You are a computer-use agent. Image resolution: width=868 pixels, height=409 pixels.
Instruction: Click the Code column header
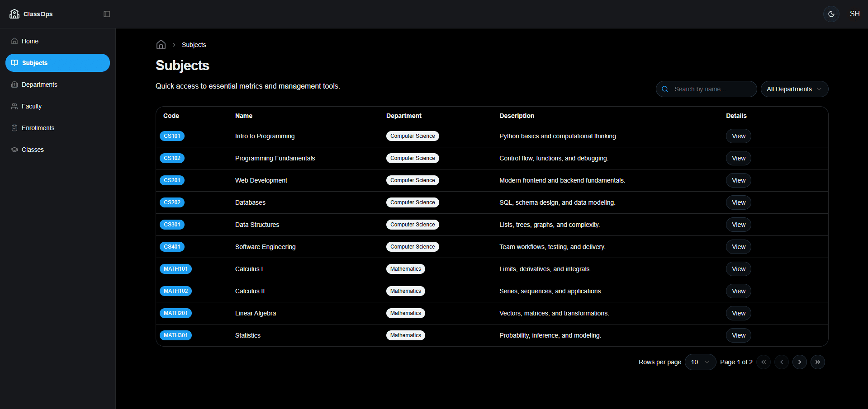click(x=171, y=116)
